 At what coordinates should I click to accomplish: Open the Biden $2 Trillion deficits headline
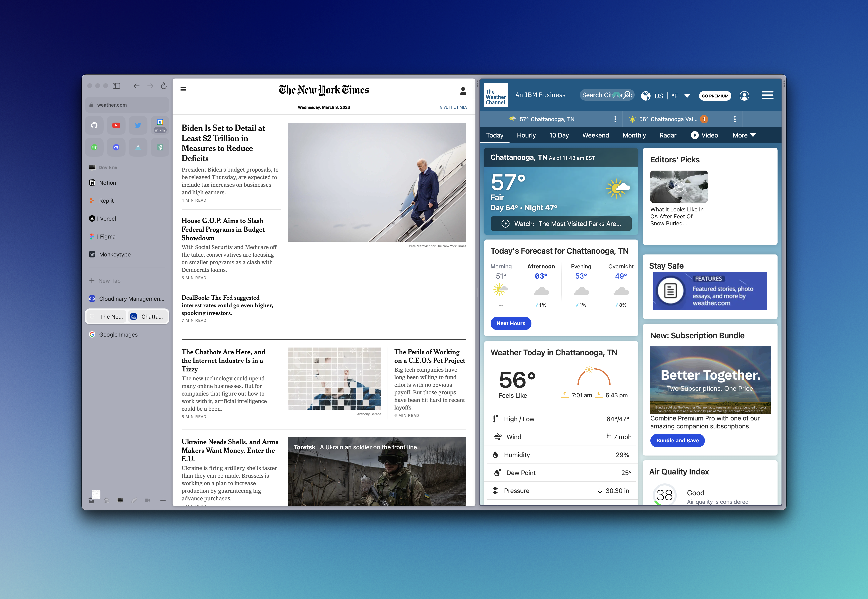tap(223, 143)
